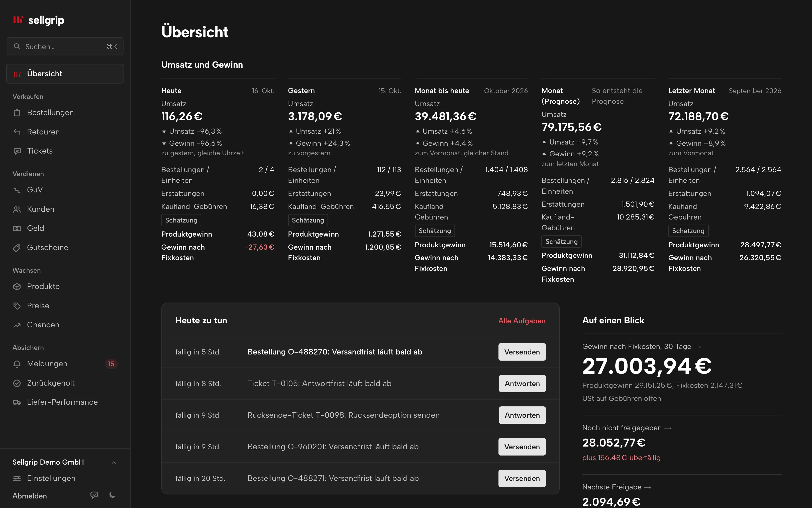Open feedback chat icon beside Abmelden
The image size is (812, 508).
click(94, 495)
